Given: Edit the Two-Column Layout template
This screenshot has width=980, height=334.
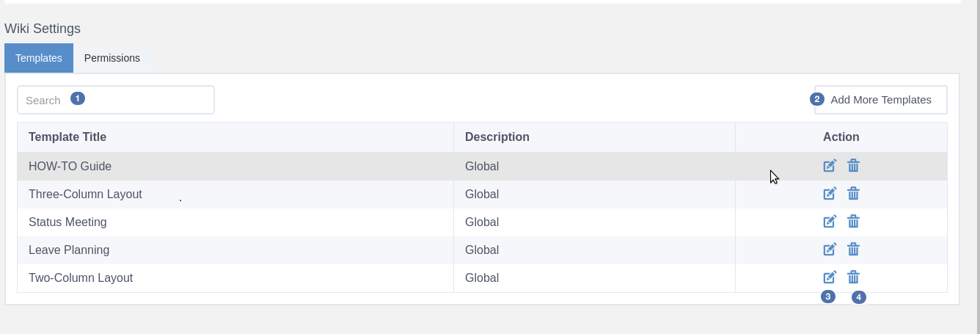Looking at the screenshot, I should tap(830, 277).
